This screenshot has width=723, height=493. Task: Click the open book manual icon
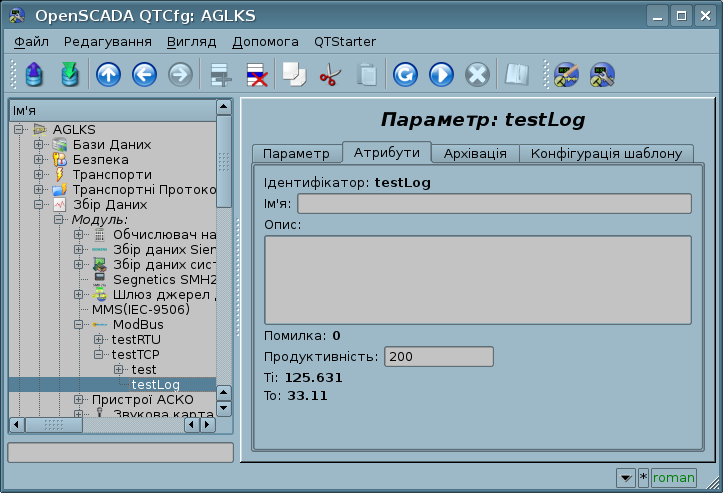(x=516, y=75)
